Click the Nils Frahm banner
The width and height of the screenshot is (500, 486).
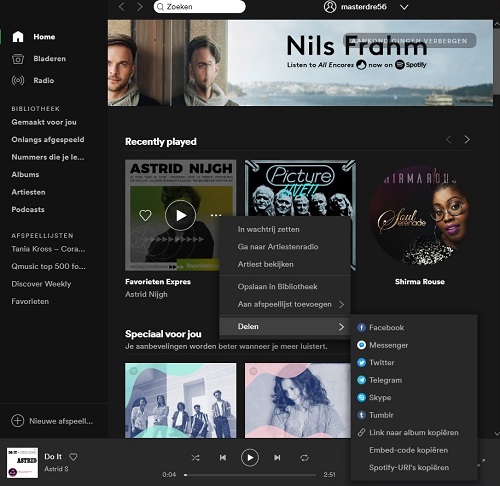pos(300,63)
